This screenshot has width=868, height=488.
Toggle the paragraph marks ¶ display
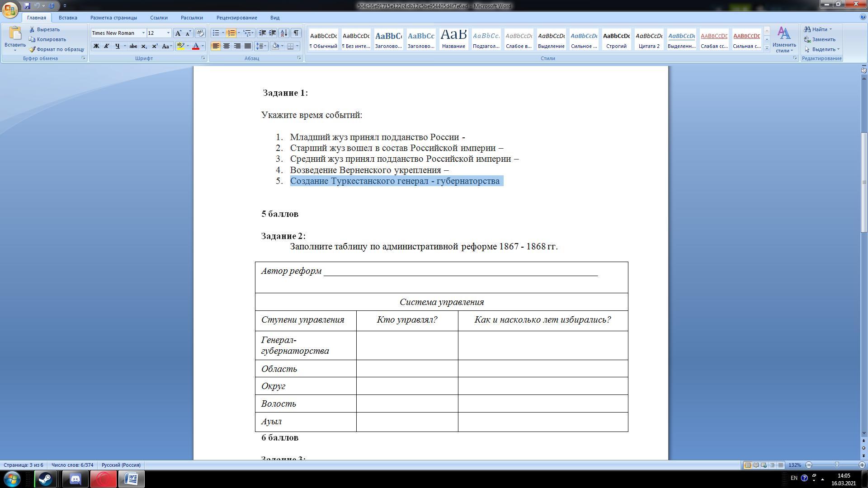point(296,33)
